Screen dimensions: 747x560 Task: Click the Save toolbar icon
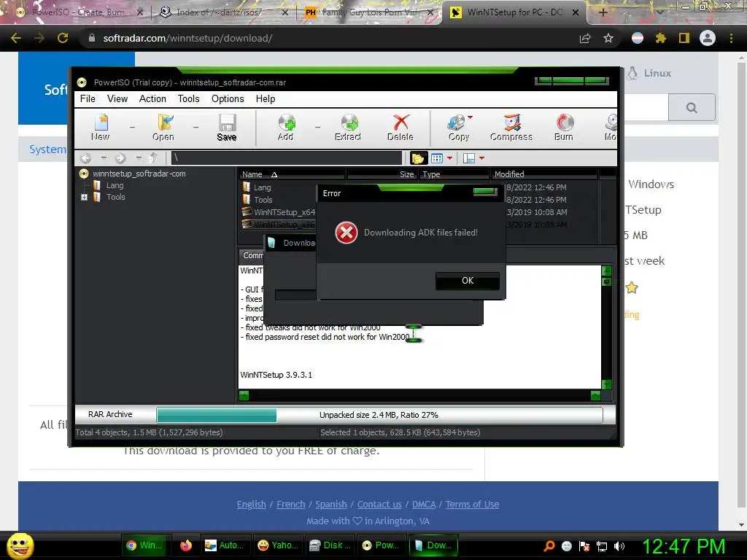(x=227, y=128)
